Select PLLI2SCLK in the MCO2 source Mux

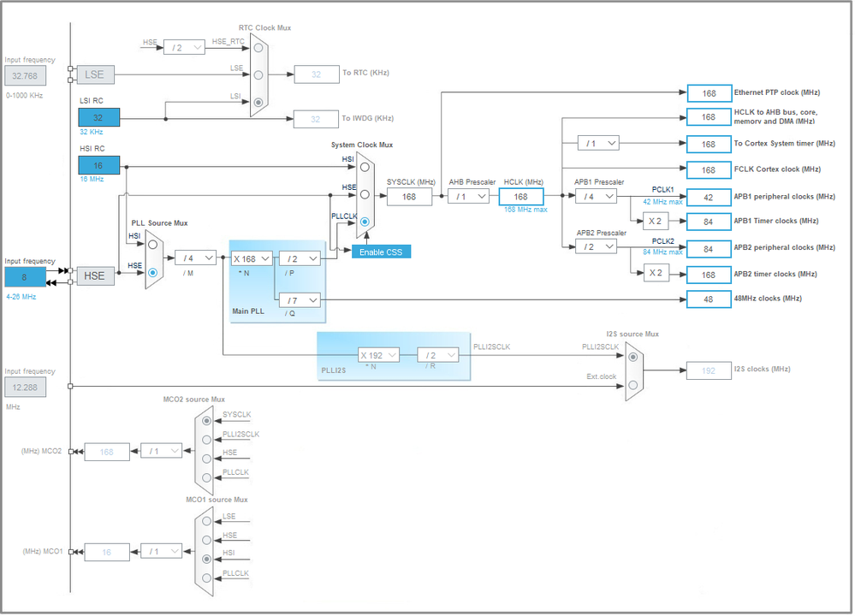point(206,440)
